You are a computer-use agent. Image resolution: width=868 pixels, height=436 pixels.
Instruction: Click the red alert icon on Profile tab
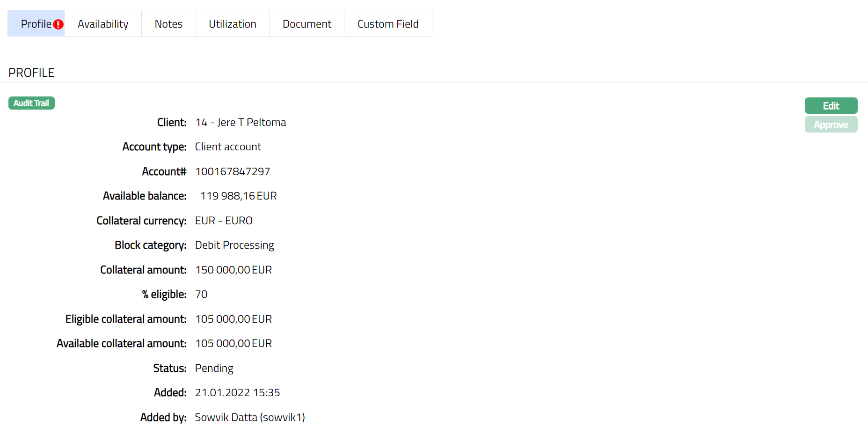(58, 24)
